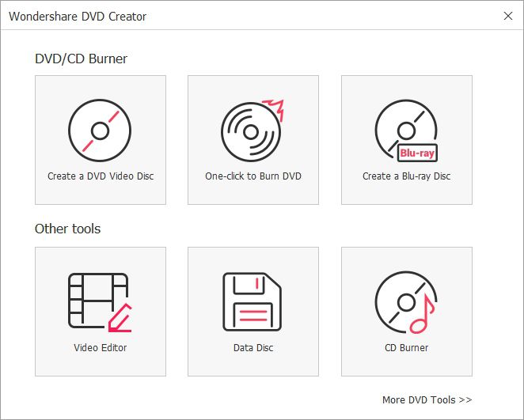The image size is (524, 420).
Task: Select the "CD Burner" text label
Action: (406, 347)
